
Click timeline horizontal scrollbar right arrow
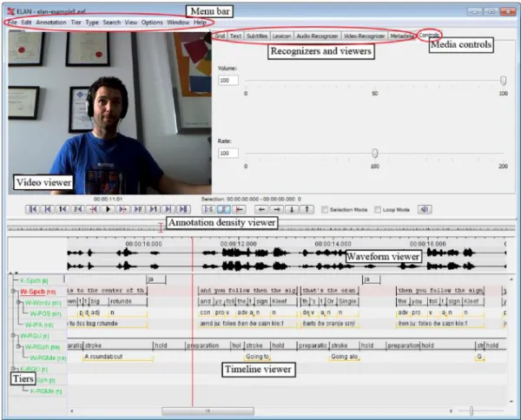(451, 411)
